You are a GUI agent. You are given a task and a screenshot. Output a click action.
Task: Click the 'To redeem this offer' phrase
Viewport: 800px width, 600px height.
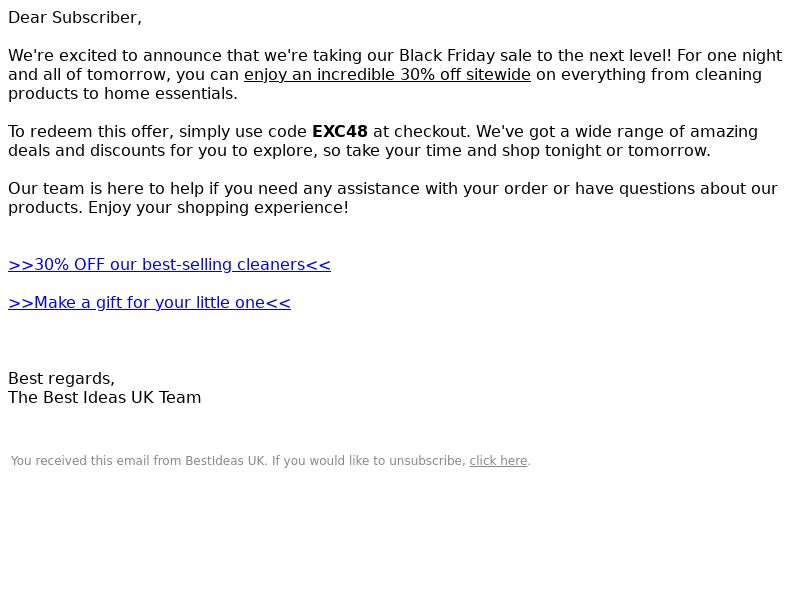click(x=91, y=132)
